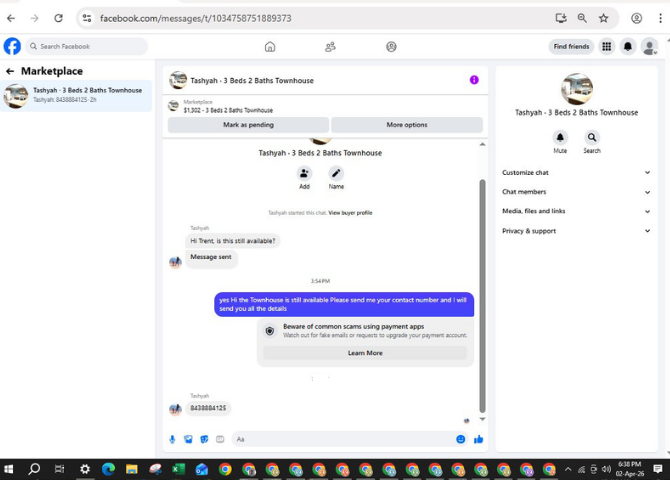Open the browser zoom magnifier icon
This screenshot has width=670, height=480.
[582, 18]
